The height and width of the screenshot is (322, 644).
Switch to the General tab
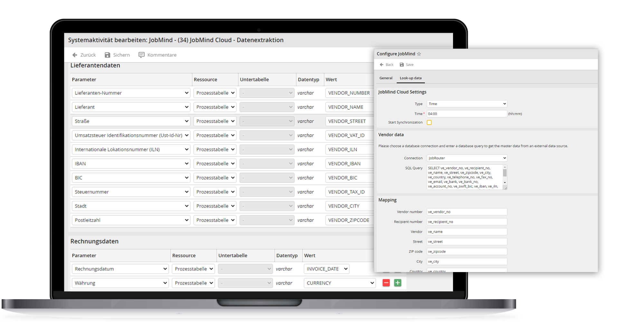[386, 78]
